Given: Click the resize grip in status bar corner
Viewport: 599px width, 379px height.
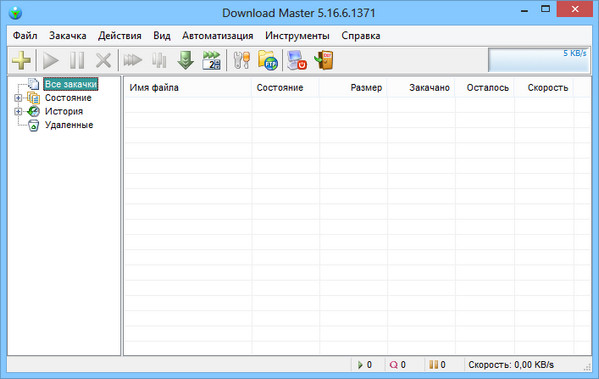Looking at the screenshot, I should click(x=587, y=367).
